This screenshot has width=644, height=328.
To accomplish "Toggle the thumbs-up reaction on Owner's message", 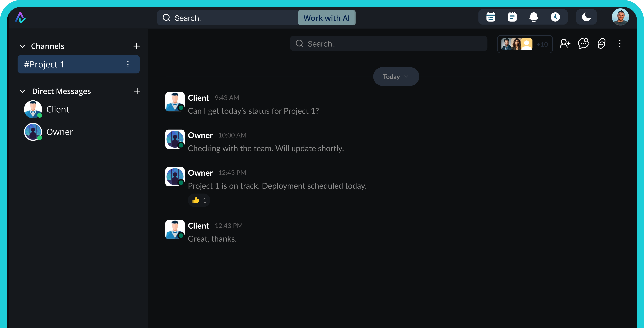I will pos(199,200).
